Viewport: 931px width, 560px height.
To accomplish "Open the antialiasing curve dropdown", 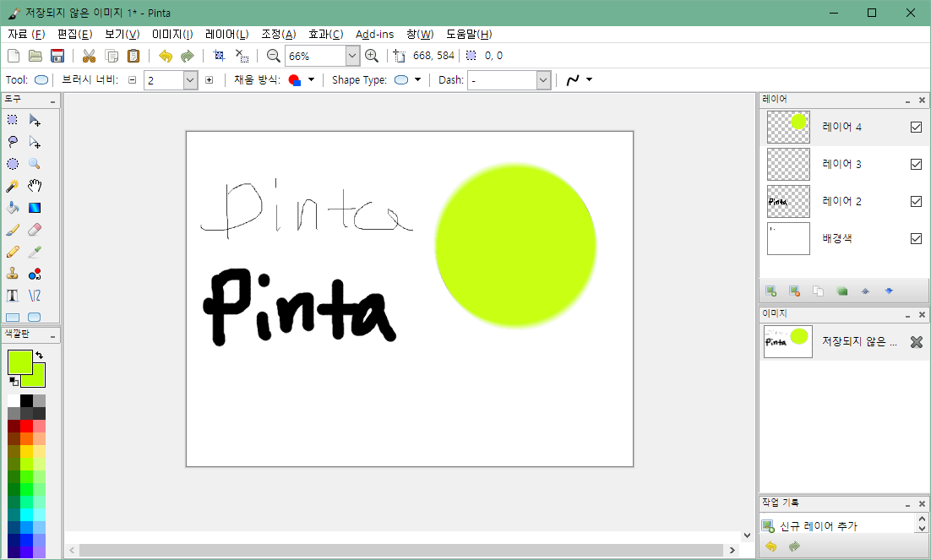I will [x=589, y=79].
